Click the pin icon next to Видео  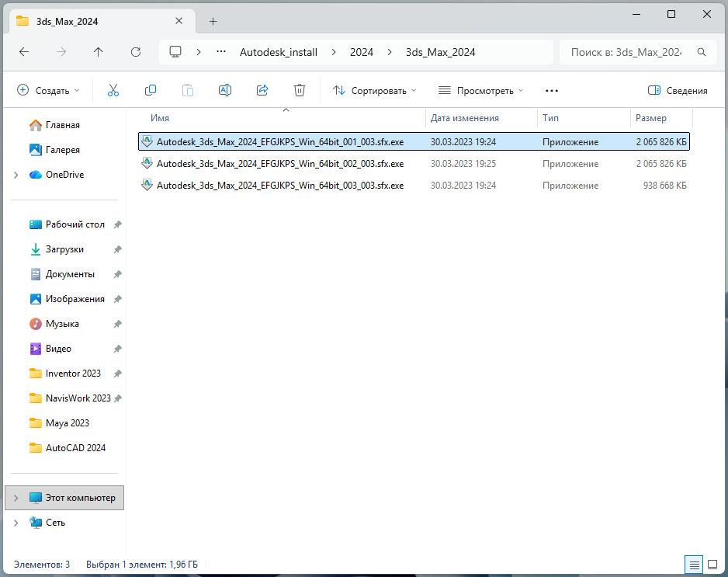click(x=118, y=349)
